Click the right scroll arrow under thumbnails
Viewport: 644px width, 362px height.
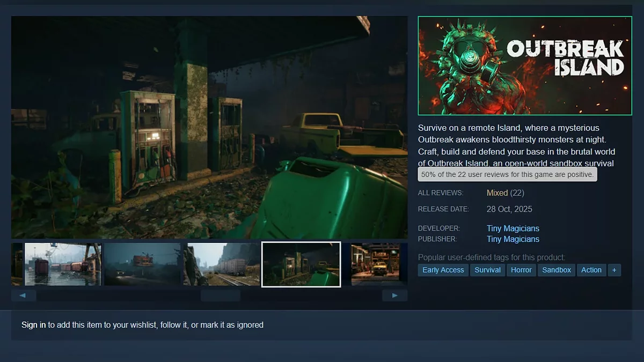tap(394, 295)
